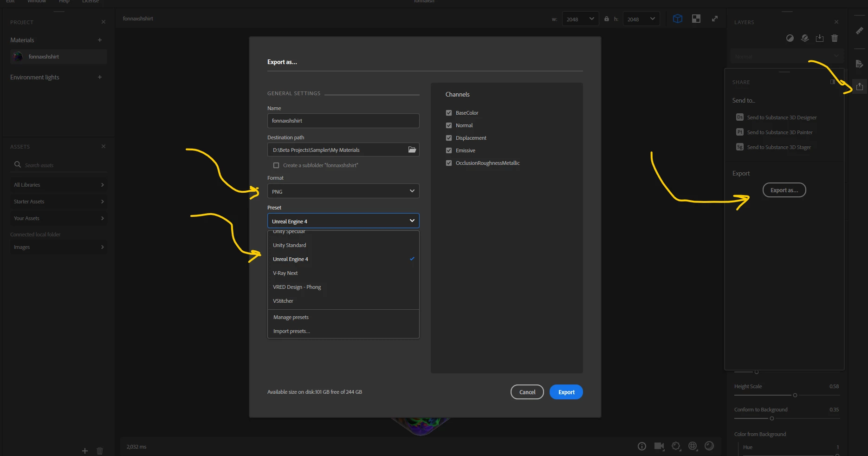This screenshot has height=456, width=868.
Task: Add a filter layer half-circle icon
Action: click(790, 38)
